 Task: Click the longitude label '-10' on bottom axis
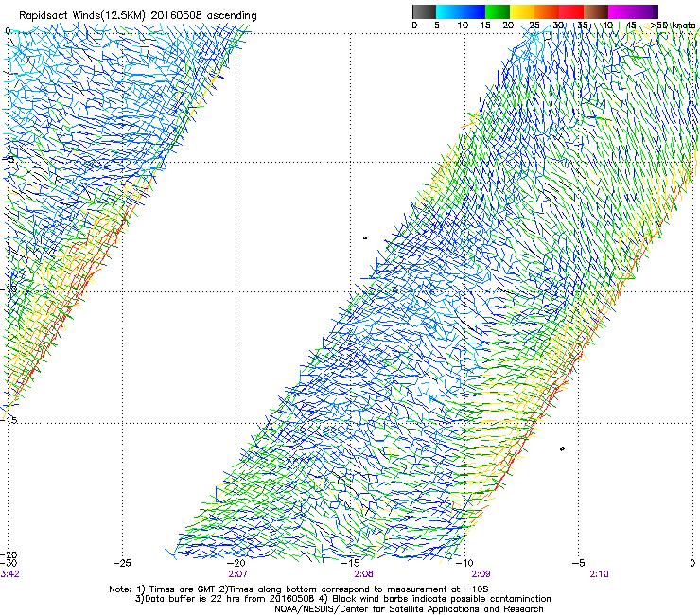464,563
